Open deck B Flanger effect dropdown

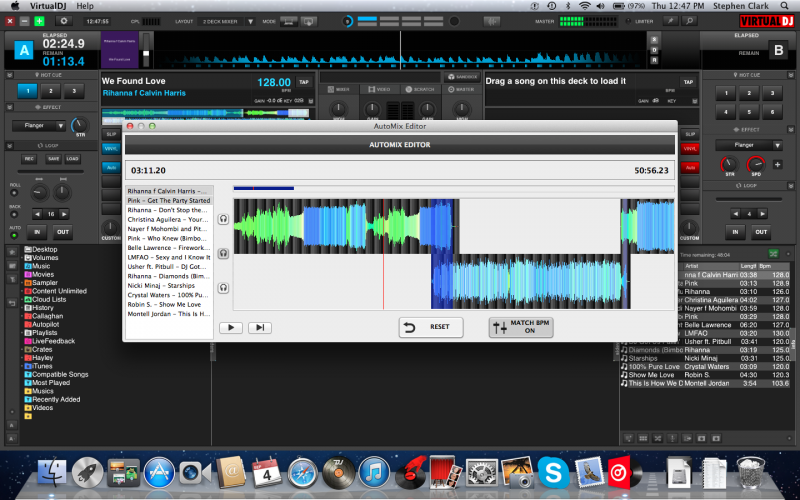[777, 145]
